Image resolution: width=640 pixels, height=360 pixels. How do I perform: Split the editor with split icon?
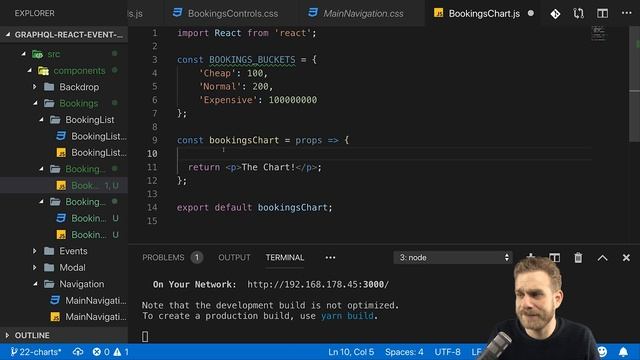[602, 13]
